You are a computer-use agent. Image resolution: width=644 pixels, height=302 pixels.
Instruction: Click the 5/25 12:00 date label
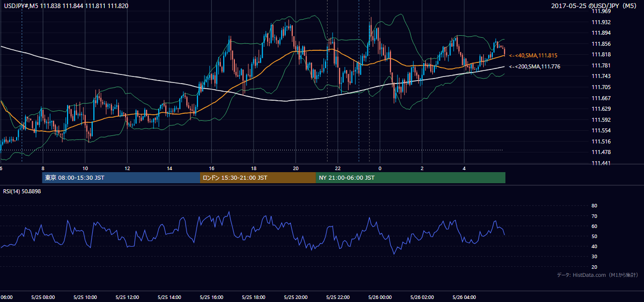tap(127, 297)
